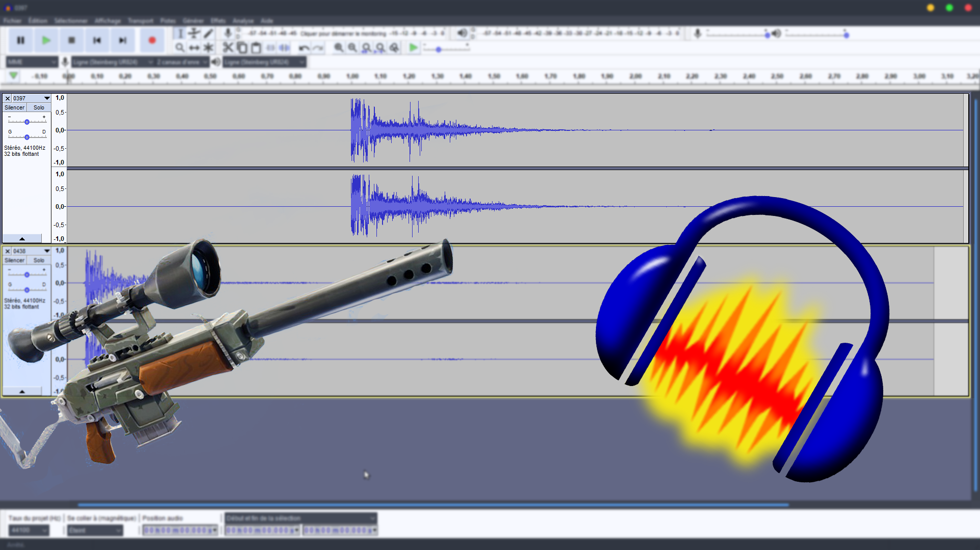The height and width of the screenshot is (550, 980).
Task: Collapse track 0438 with bottom arrow
Action: pos(22,391)
